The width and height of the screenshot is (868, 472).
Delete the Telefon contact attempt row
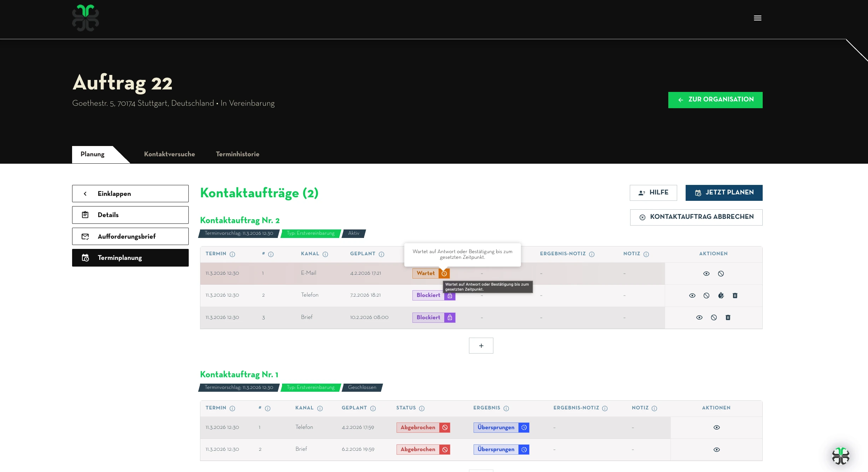tap(735, 295)
